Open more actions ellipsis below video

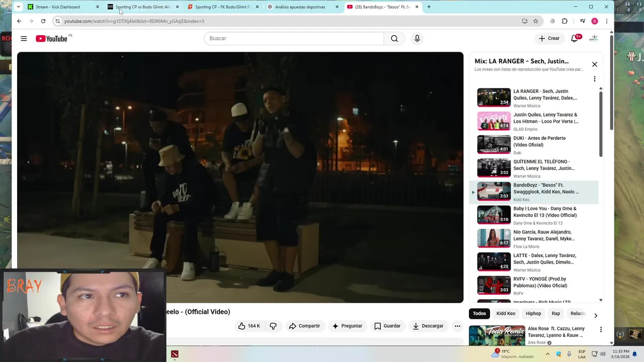click(x=457, y=326)
